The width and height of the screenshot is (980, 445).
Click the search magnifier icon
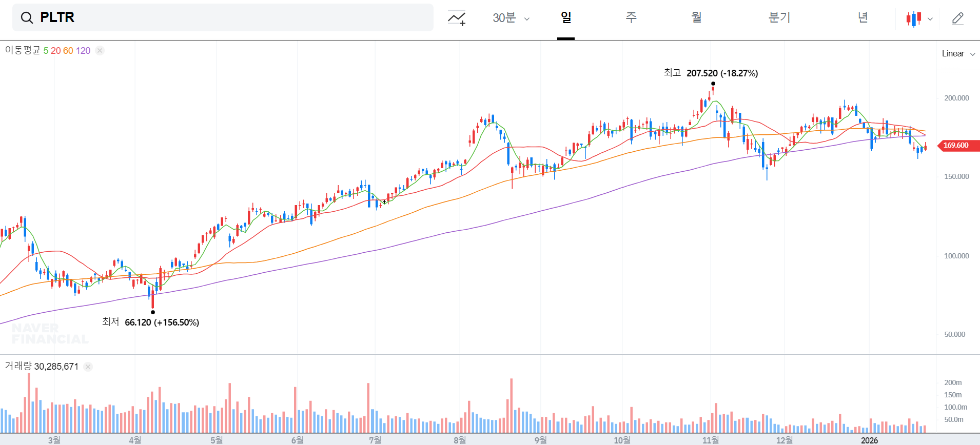[x=27, y=18]
